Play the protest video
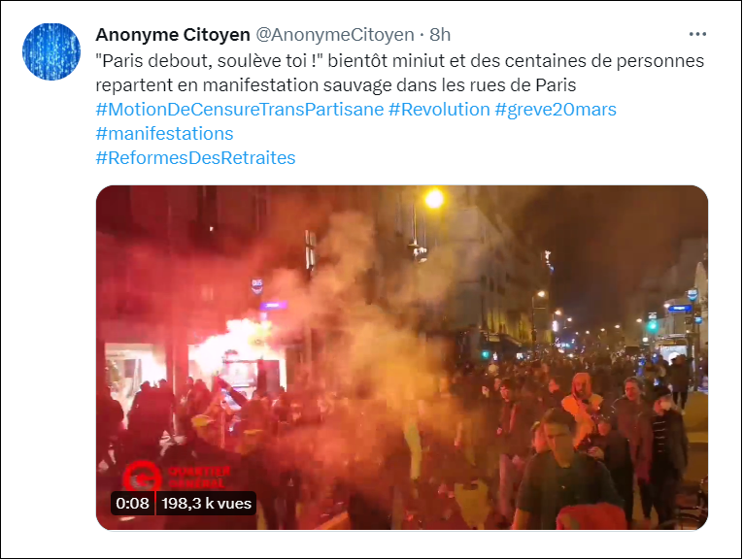Viewport: 743px width, 560px height. click(402, 358)
